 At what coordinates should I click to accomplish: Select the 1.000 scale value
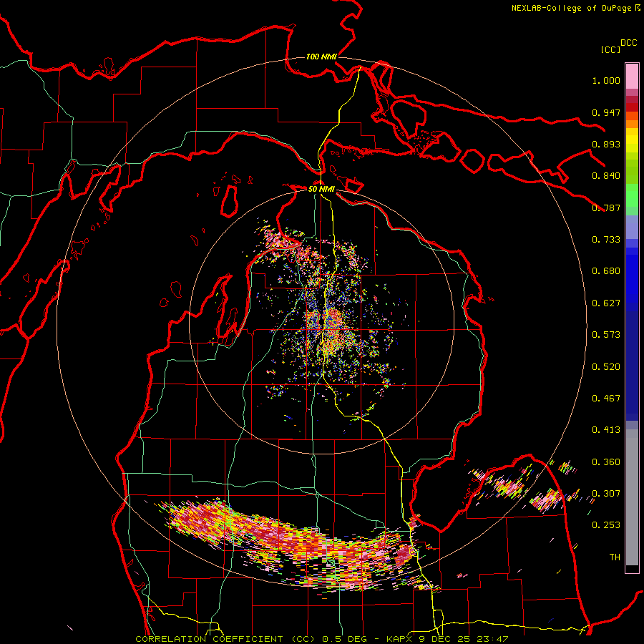click(x=606, y=80)
